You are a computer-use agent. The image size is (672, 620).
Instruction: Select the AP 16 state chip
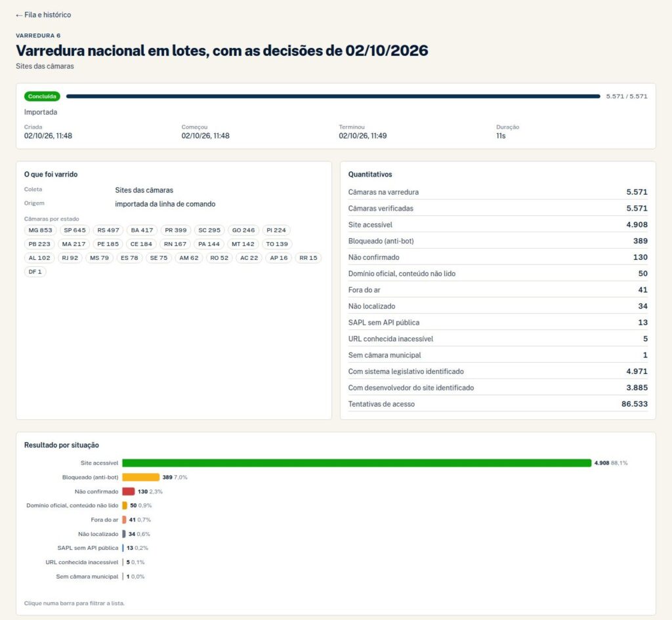tap(278, 257)
